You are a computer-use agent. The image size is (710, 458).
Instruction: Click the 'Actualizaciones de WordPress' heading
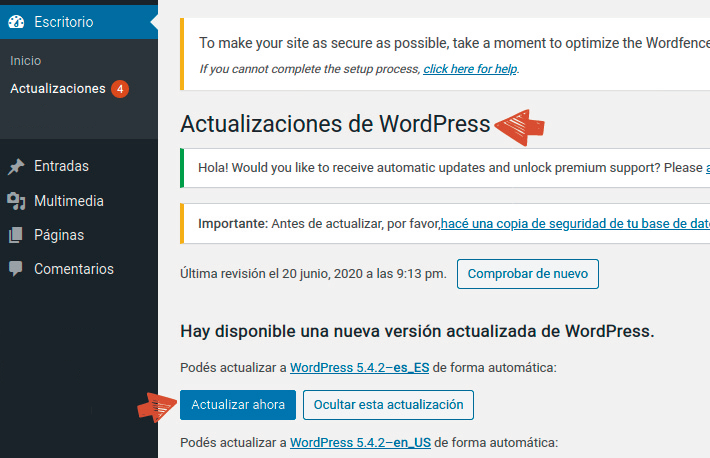pos(335,124)
